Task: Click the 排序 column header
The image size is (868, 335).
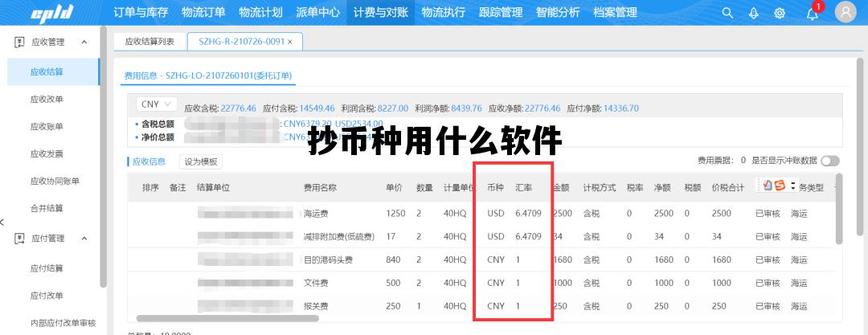Action: [x=150, y=187]
